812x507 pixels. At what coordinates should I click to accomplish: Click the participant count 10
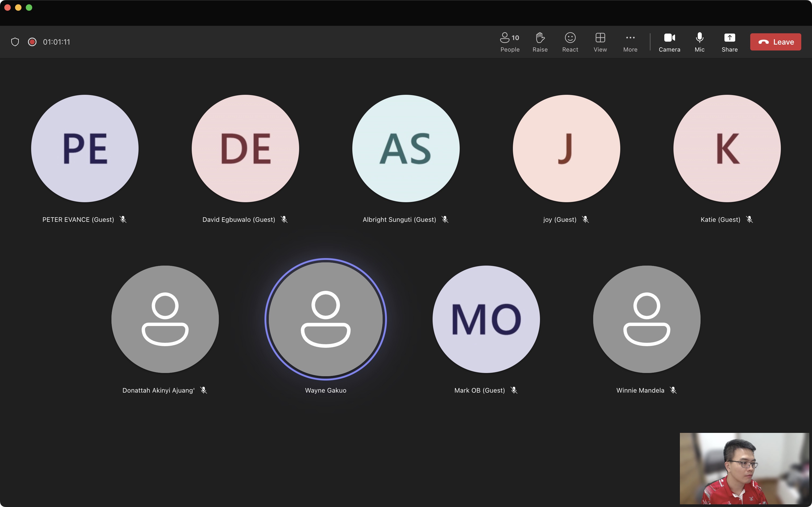515,38
